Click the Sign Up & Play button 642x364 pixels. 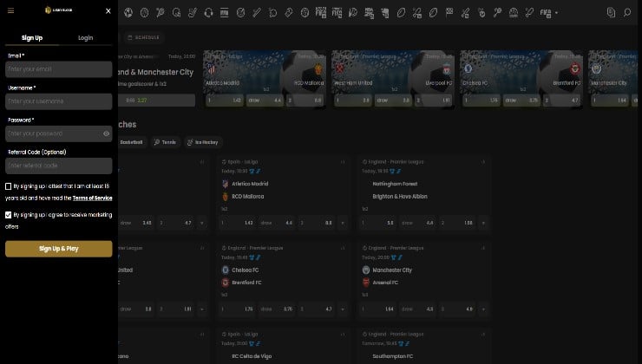58,249
